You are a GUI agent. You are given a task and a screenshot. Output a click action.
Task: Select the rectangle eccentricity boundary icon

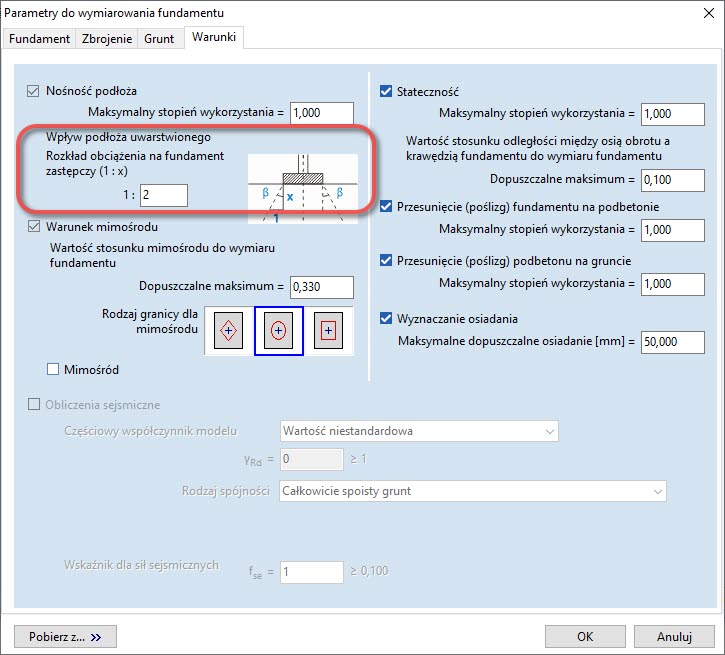[x=327, y=330]
